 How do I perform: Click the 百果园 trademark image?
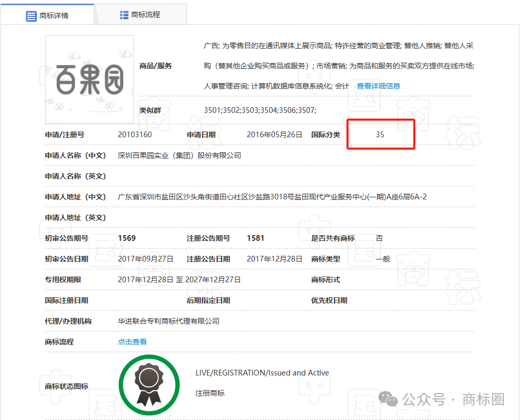pyautogui.click(x=89, y=79)
